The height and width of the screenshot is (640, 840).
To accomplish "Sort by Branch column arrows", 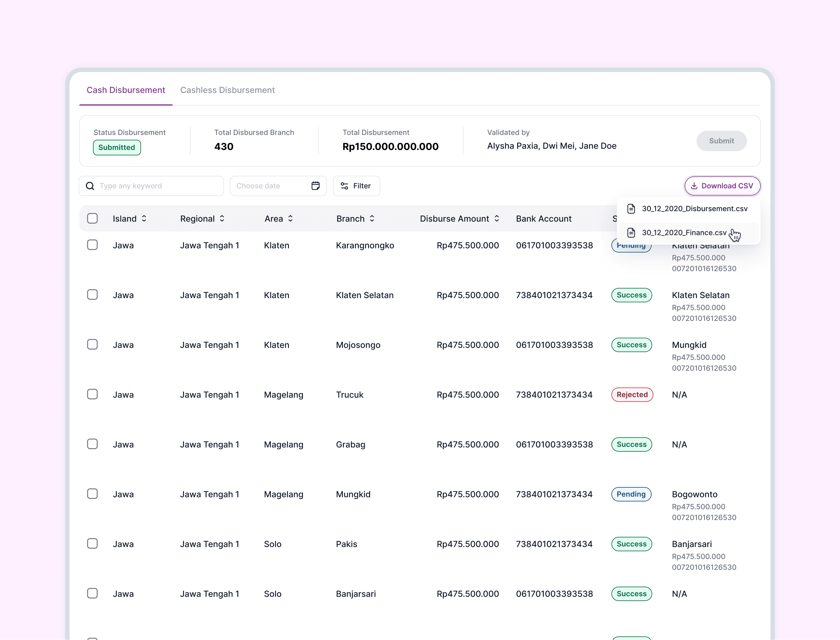I will point(372,219).
